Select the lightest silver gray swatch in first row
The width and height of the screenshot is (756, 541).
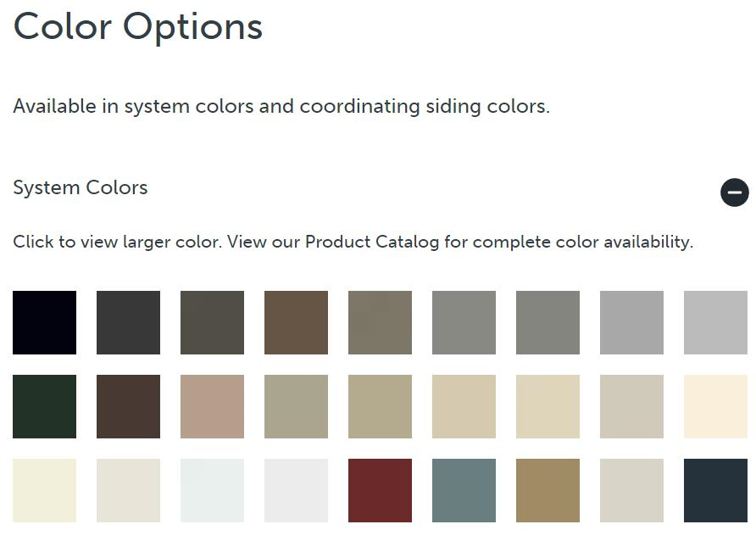(715, 322)
